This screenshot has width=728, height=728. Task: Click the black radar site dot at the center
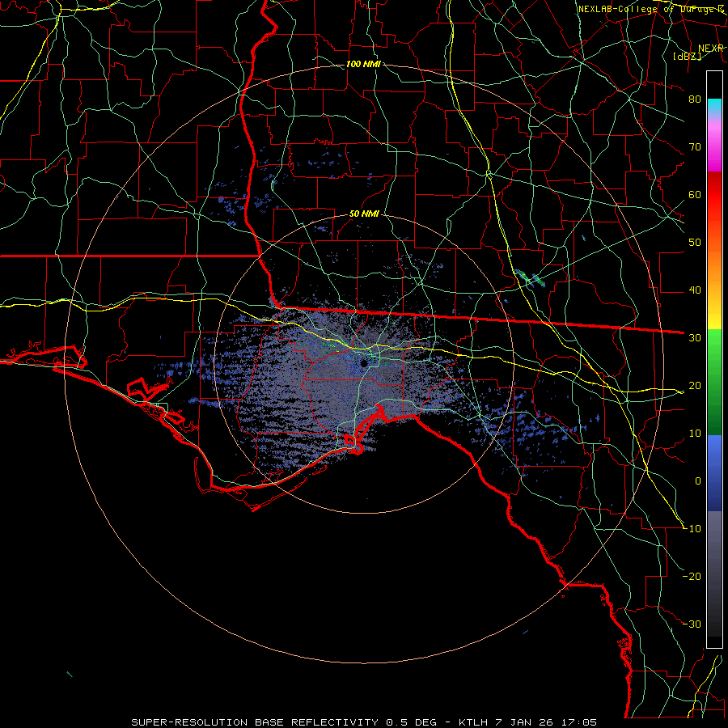pos(364,363)
